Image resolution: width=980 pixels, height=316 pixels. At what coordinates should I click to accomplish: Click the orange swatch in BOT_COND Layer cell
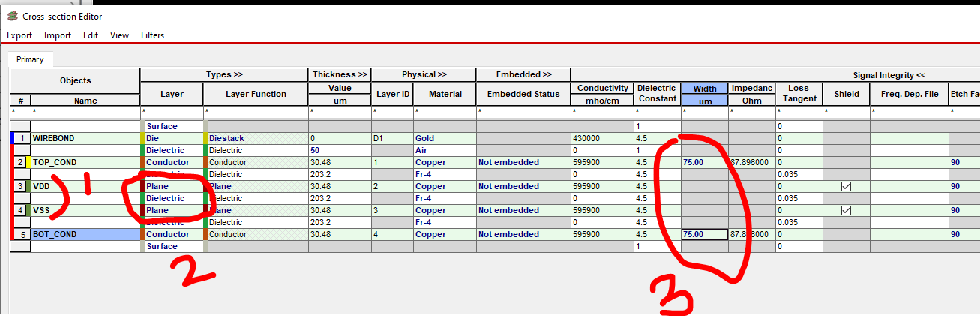(x=142, y=234)
